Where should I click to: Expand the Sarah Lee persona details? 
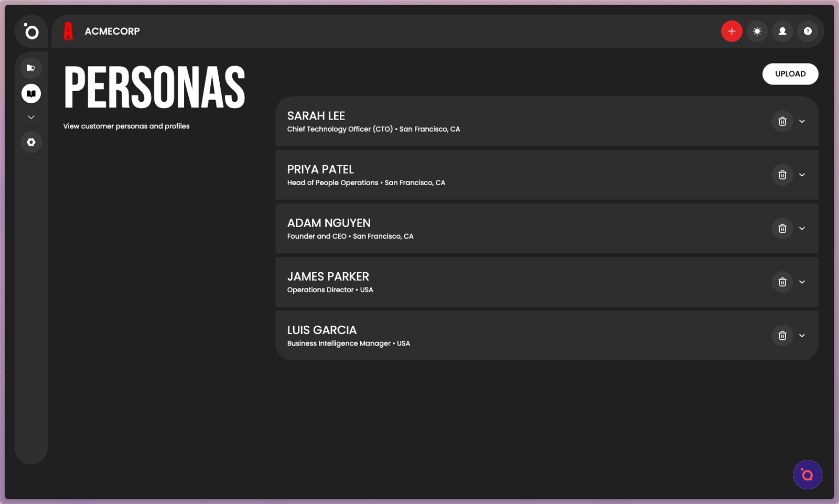pyautogui.click(x=802, y=122)
